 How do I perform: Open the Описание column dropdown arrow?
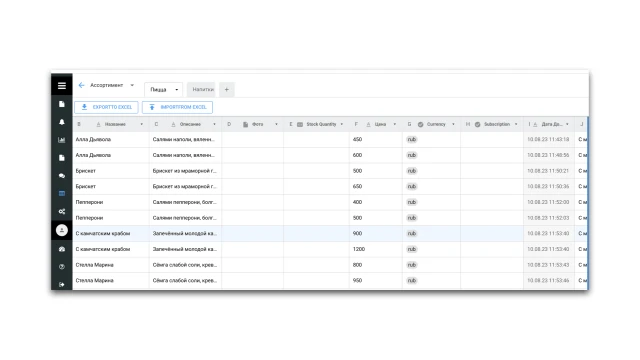[214, 124]
